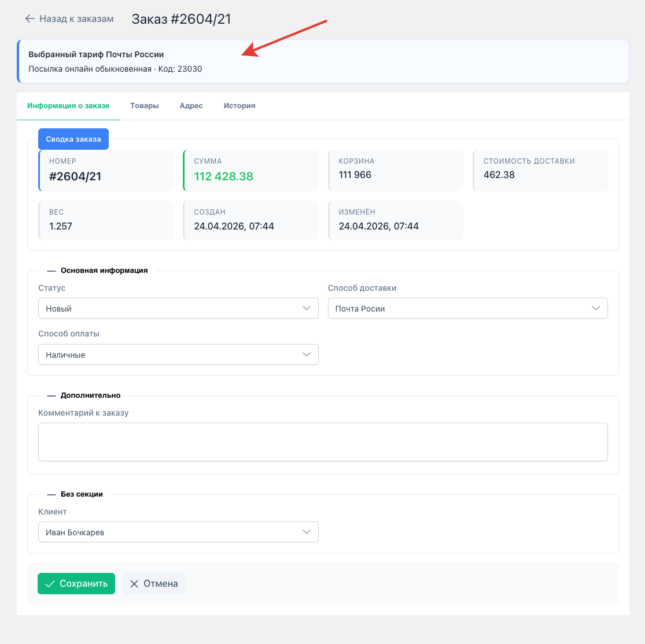
Task: Open the Адрес tab
Action: (x=191, y=106)
